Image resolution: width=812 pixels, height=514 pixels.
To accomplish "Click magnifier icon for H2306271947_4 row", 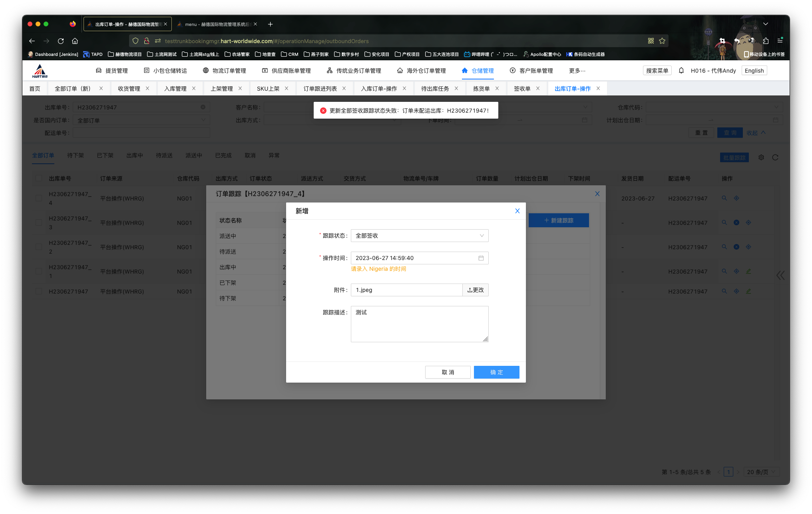I will point(724,198).
